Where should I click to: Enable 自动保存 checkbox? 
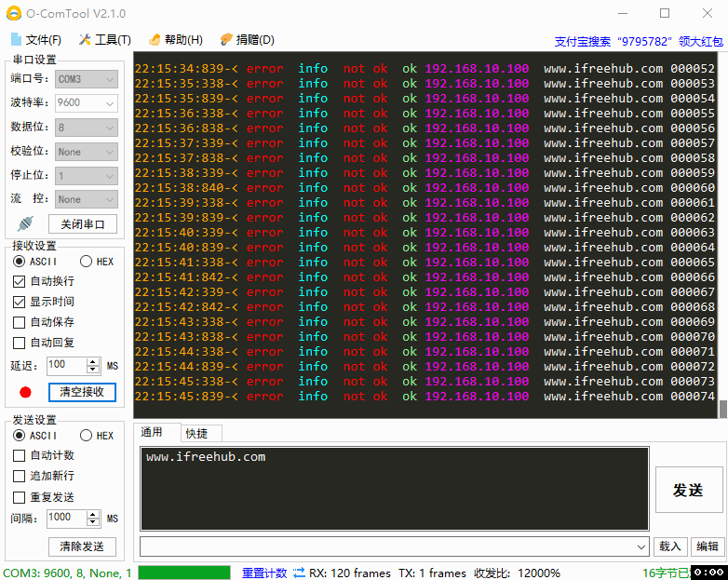point(19,322)
